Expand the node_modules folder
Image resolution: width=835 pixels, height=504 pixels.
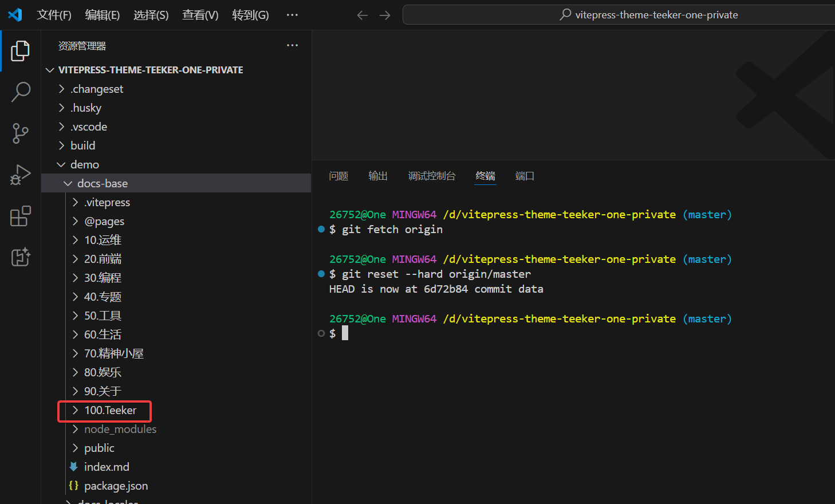point(176,429)
